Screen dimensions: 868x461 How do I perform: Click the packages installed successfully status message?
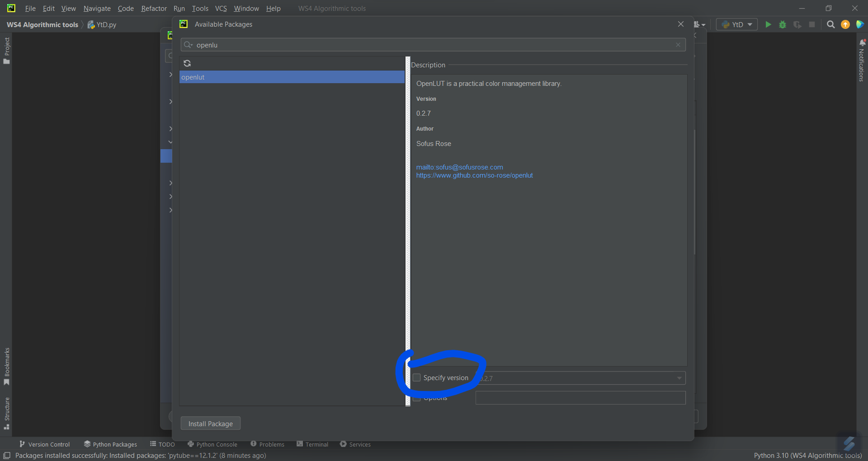(x=141, y=456)
